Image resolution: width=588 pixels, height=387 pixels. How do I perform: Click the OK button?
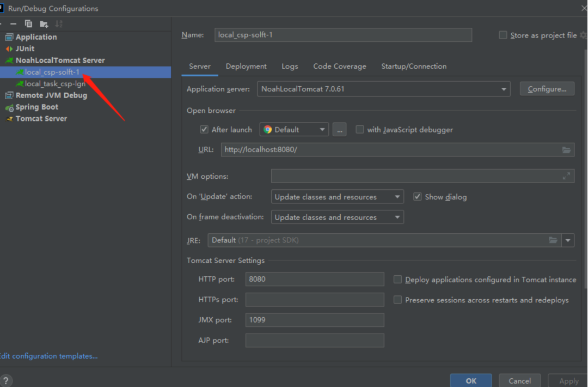[471, 380]
